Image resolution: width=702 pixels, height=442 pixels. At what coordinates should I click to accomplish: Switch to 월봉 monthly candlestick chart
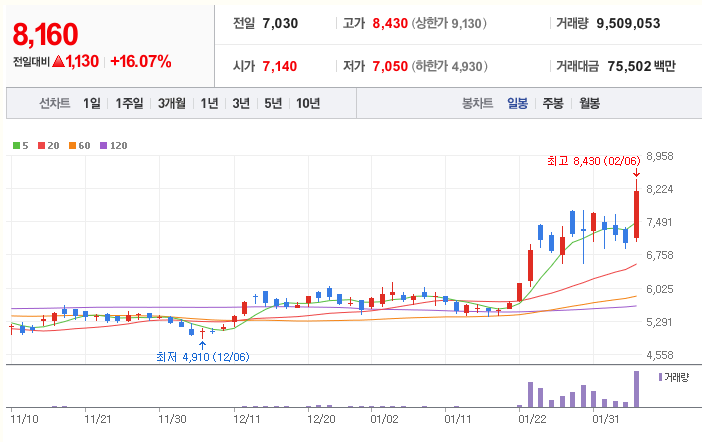click(589, 103)
